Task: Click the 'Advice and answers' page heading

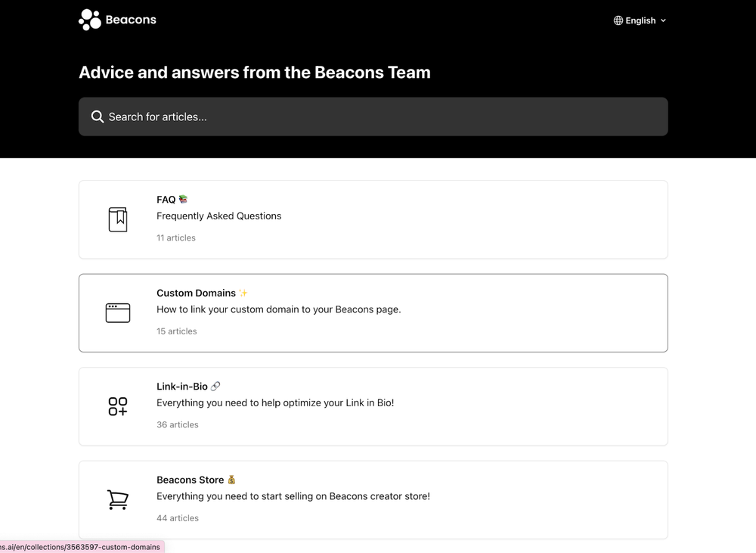Action: click(x=254, y=72)
